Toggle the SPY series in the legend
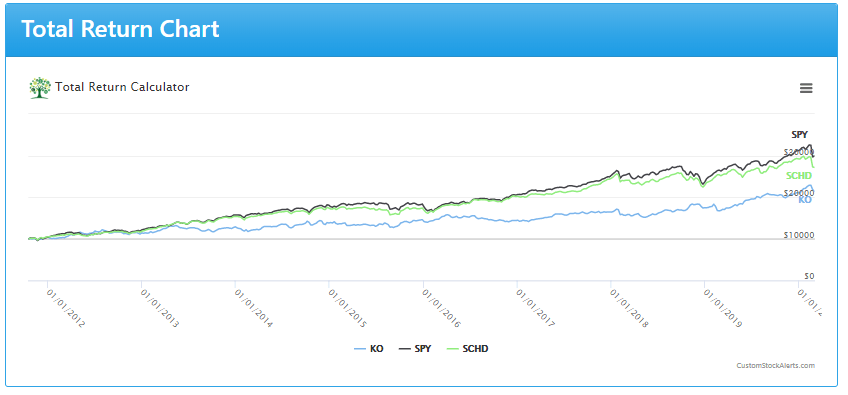The image size is (848, 395). tap(415, 349)
